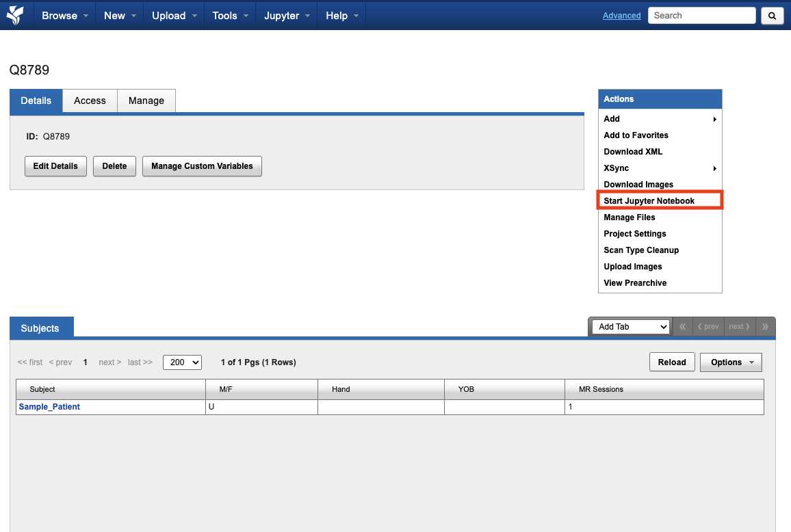Click the last page double-arrow tab icon
791x532 pixels.
765,327
